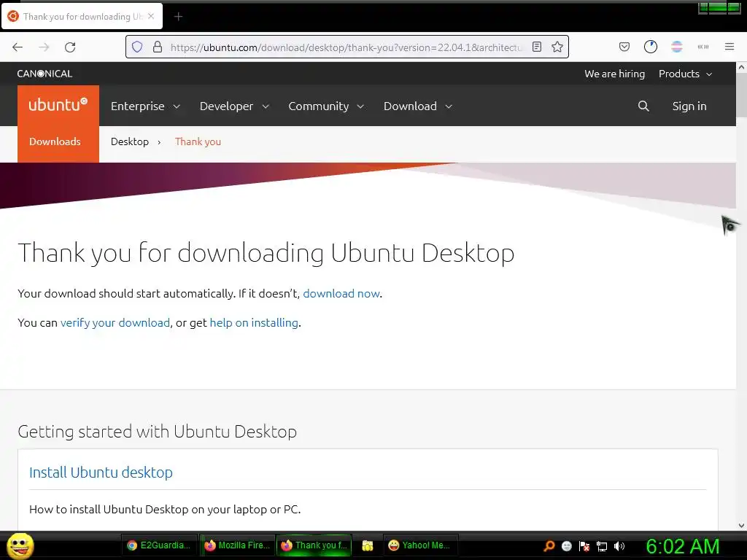Click the page scrollbar up arrow
The width and height of the screenshot is (747, 560).
pyautogui.click(x=741, y=68)
